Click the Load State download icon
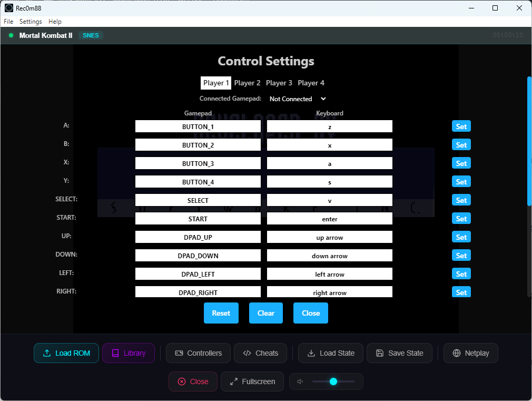The height and width of the screenshot is (401, 532). click(311, 353)
